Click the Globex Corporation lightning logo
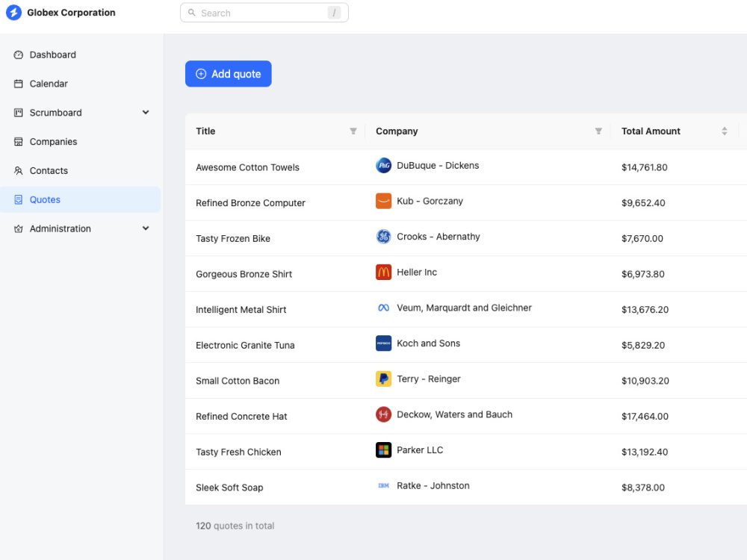747x560 pixels. (x=13, y=13)
